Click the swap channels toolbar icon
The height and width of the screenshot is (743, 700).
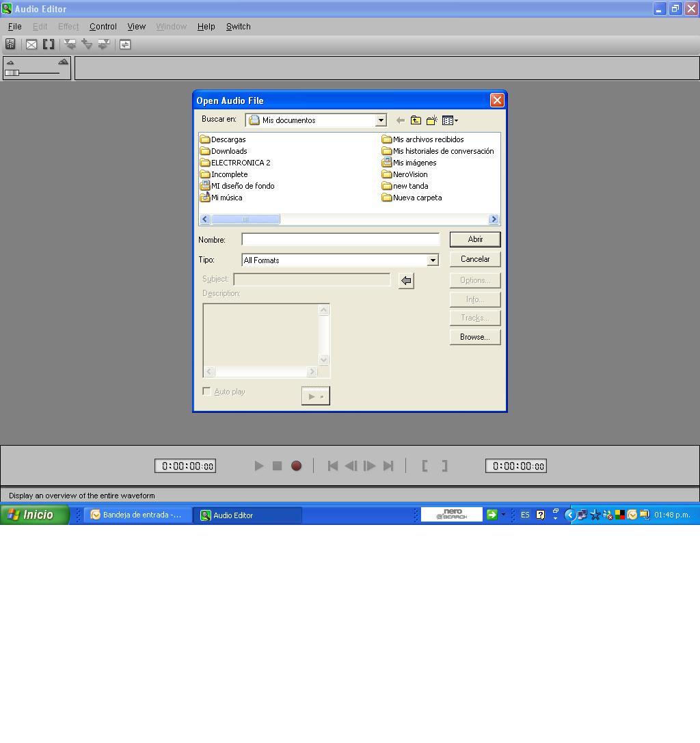point(125,44)
